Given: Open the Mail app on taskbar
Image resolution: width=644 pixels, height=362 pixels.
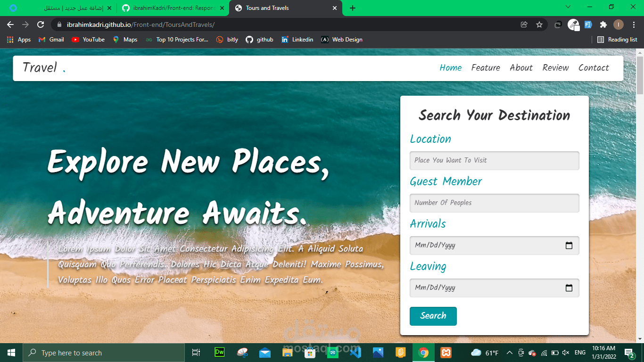Looking at the screenshot, I should 264,353.
